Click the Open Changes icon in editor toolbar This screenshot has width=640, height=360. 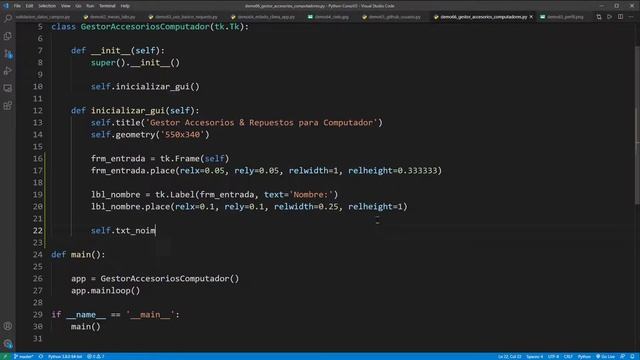tap(598, 17)
